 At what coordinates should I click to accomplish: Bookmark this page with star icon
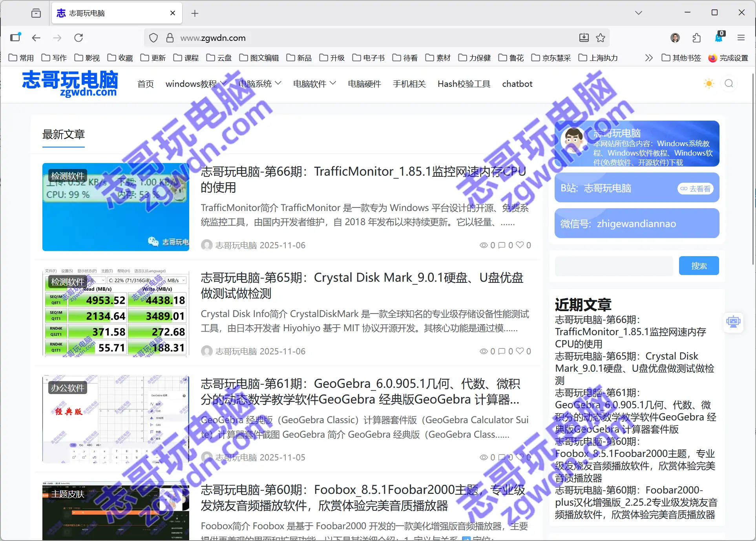click(601, 38)
